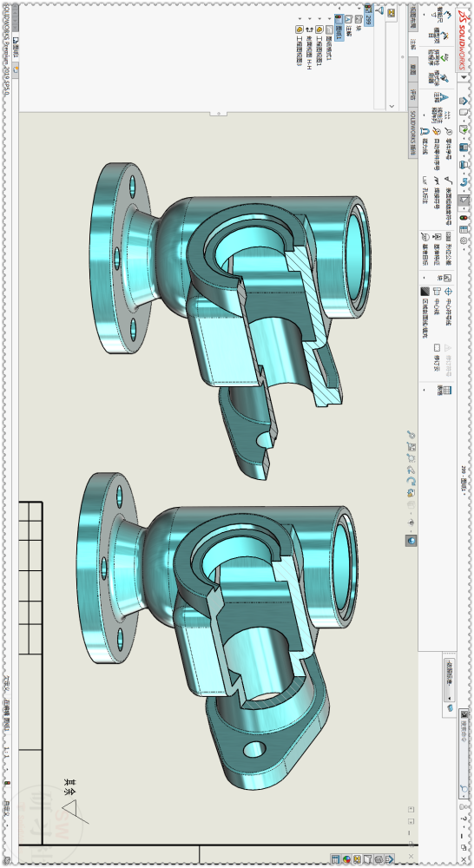
Task: Select 图纸格式1 in the feature tree
Action: 329,44
